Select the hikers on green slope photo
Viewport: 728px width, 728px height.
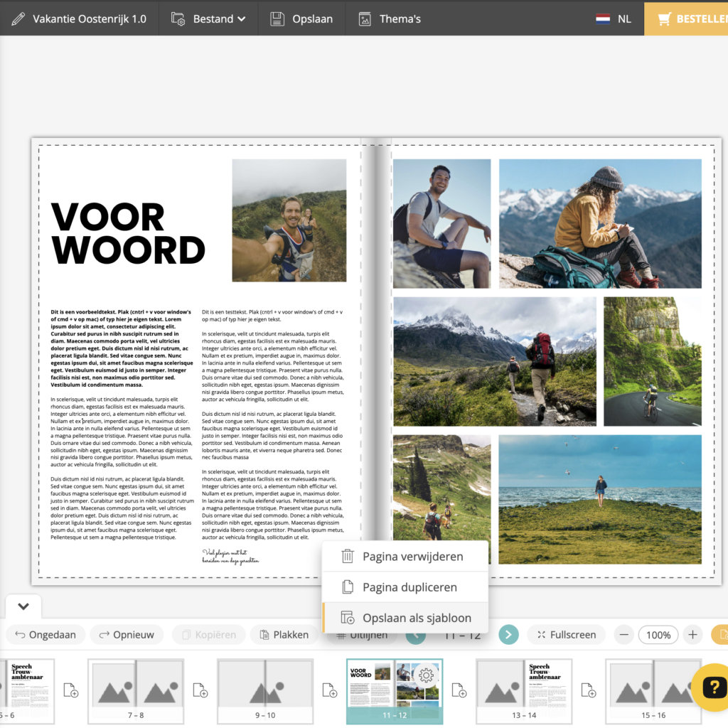pos(441,488)
